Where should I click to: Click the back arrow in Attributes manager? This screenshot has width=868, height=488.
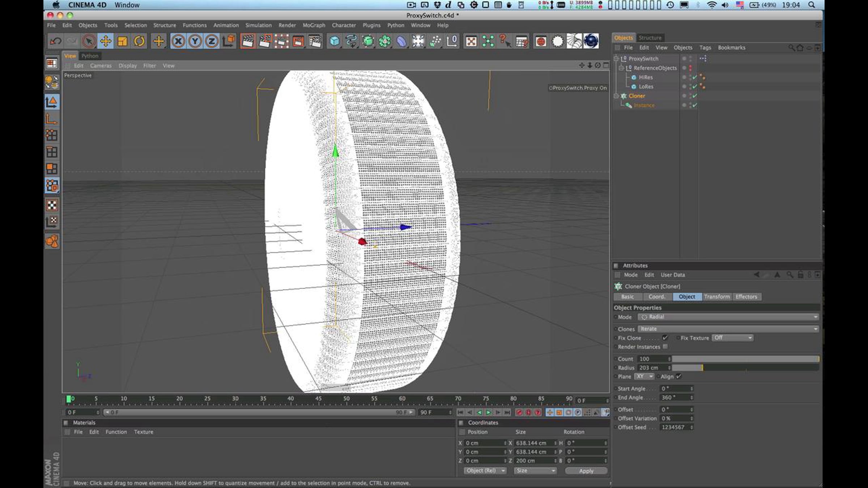pos(757,275)
